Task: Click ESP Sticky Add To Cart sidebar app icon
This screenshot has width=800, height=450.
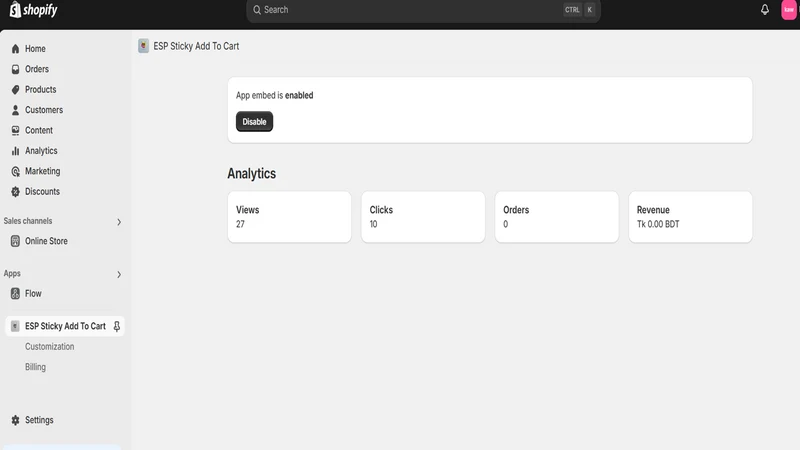Action: click(15, 326)
